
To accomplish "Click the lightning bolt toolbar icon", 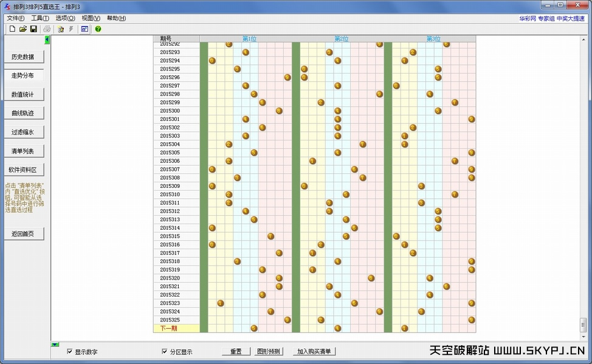I will pyautogui.click(x=71, y=29).
